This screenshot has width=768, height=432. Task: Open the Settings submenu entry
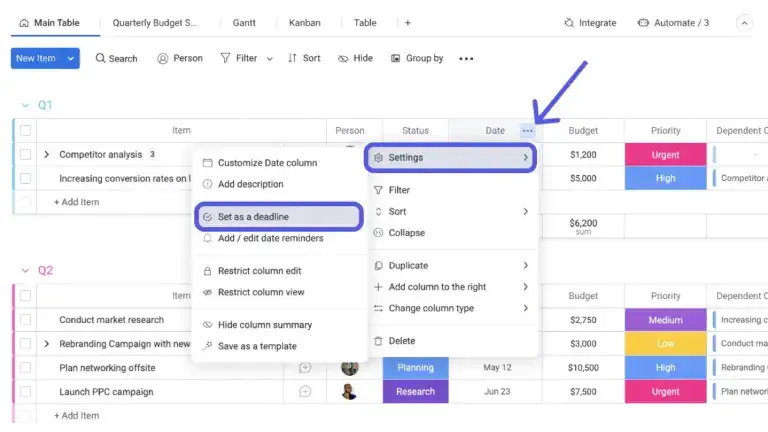(x=451, y=158)
